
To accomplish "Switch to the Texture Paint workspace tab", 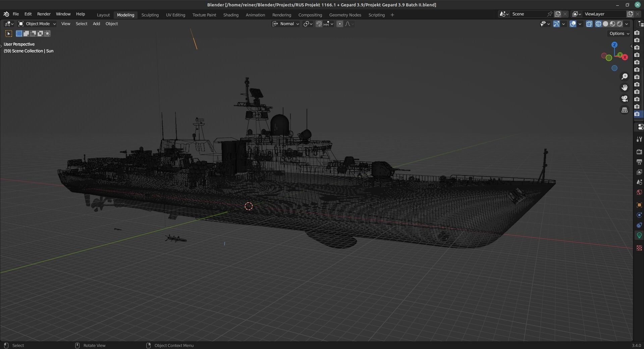I will [204, 15].
